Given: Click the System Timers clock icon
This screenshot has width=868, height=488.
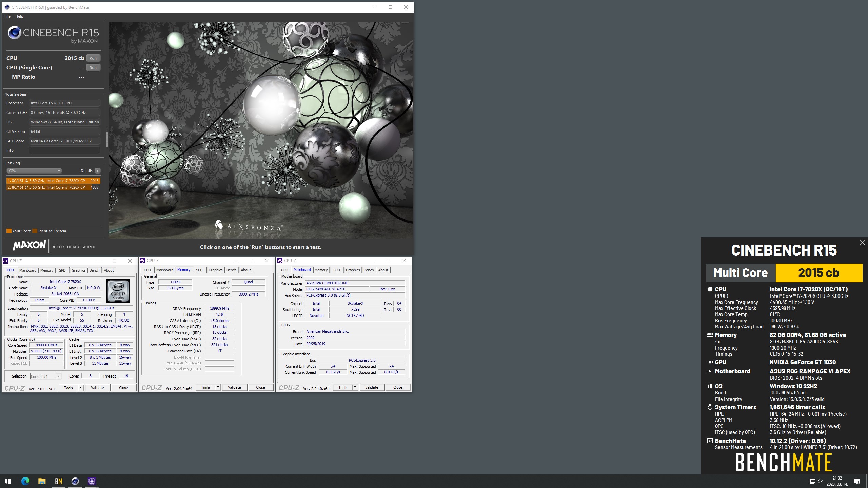Looking at the screenshot, I should coord(710,407).
